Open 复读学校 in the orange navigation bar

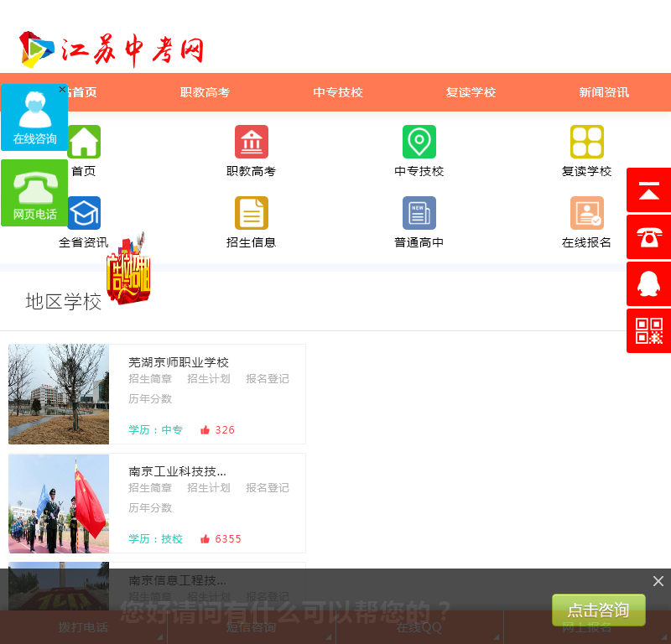(x=471, y=92)
